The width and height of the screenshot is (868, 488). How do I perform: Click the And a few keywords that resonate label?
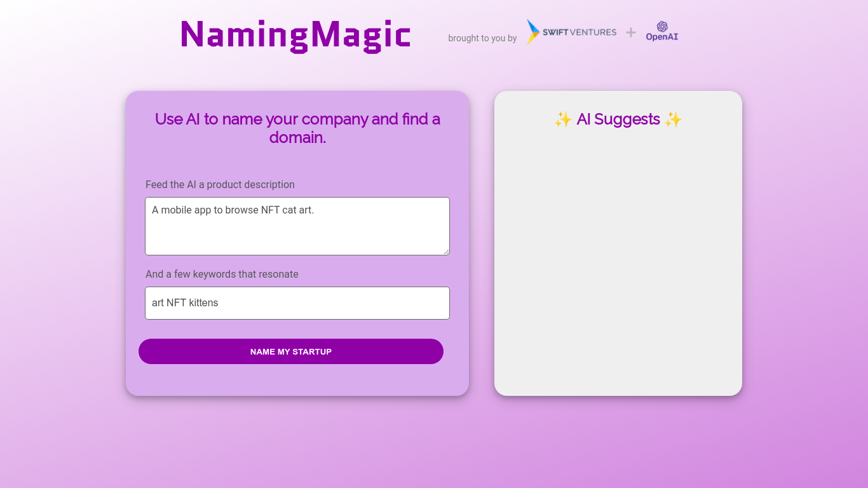click(222, 274)
